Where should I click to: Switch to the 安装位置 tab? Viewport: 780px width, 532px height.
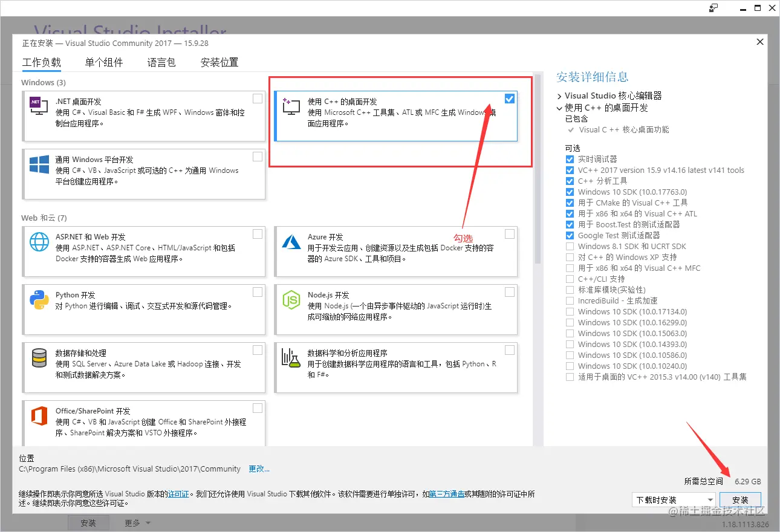[219, 62]
